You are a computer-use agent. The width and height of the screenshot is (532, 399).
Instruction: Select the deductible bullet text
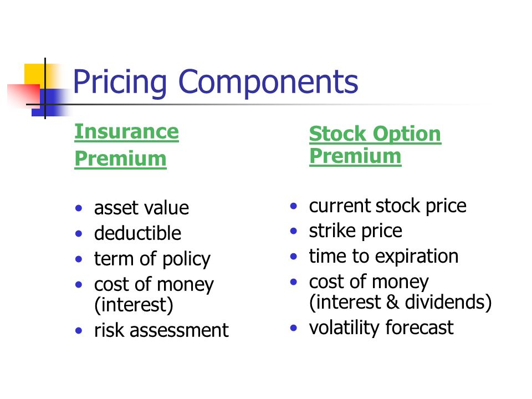click(138, 233)
